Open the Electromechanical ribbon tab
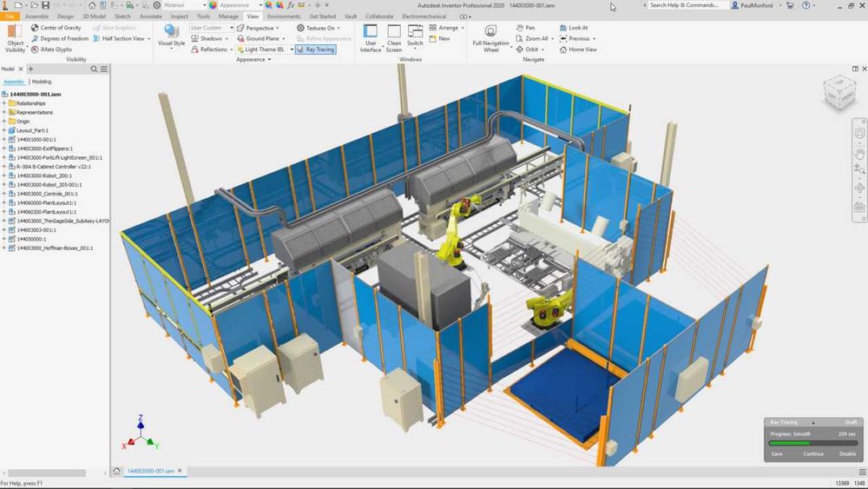The image size is (868, 489). pyautogui.click(x=424, y=17)
